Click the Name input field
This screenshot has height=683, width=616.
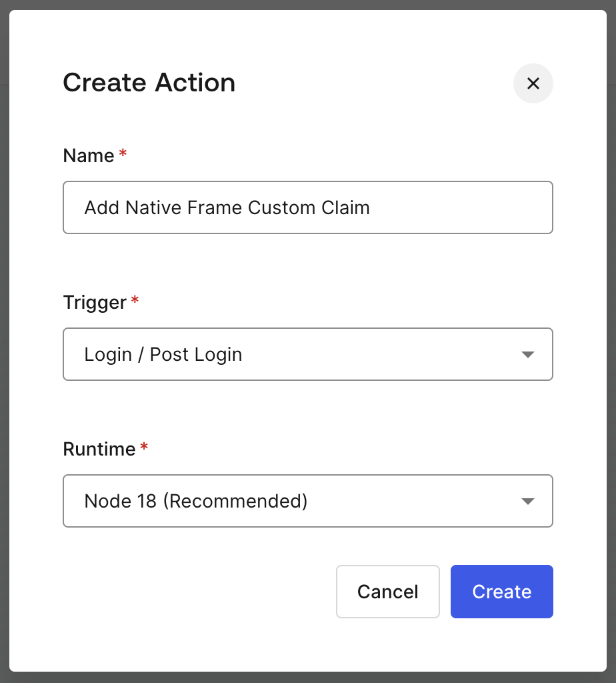(308, 207)
